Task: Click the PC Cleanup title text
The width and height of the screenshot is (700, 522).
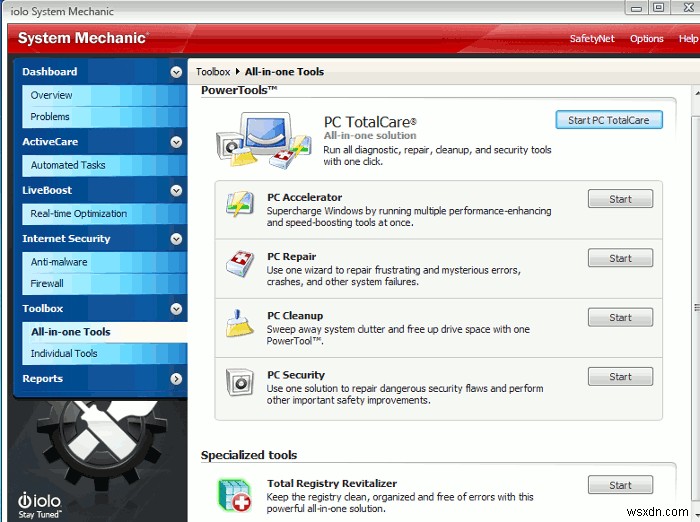Action: pos(295,316)
